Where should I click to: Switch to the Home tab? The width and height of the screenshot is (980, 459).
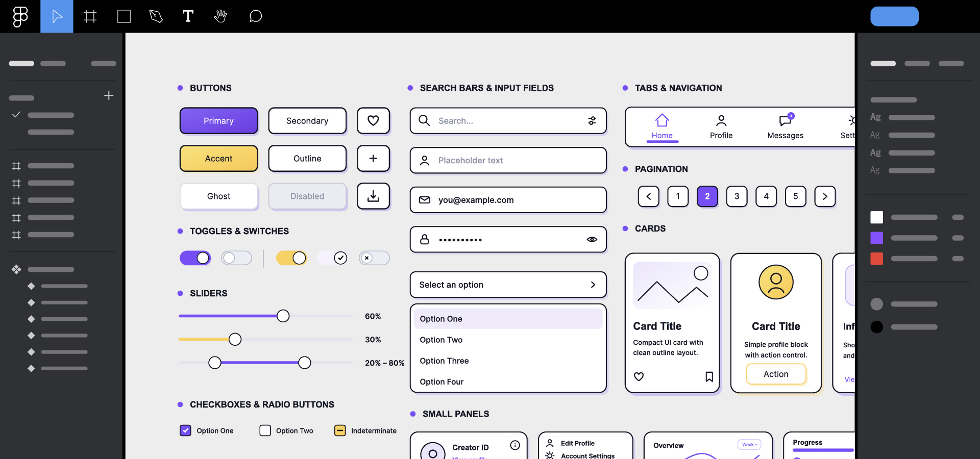click(x=662, y=127)
